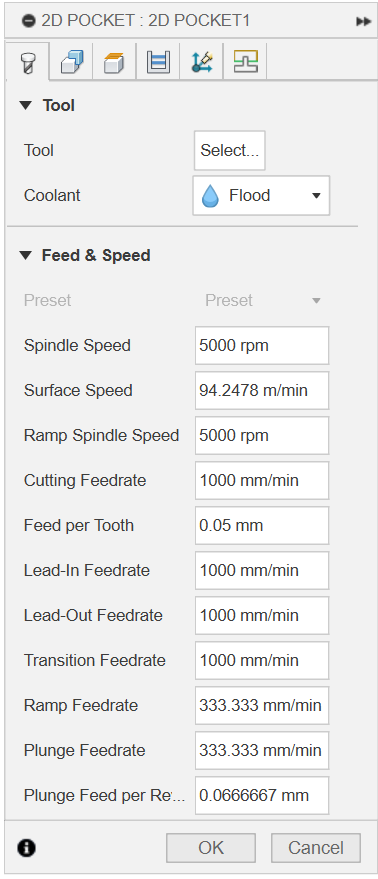Screen dimensions: 378x879
Task: Collapse the Tool section
Action: pos(26,105)
